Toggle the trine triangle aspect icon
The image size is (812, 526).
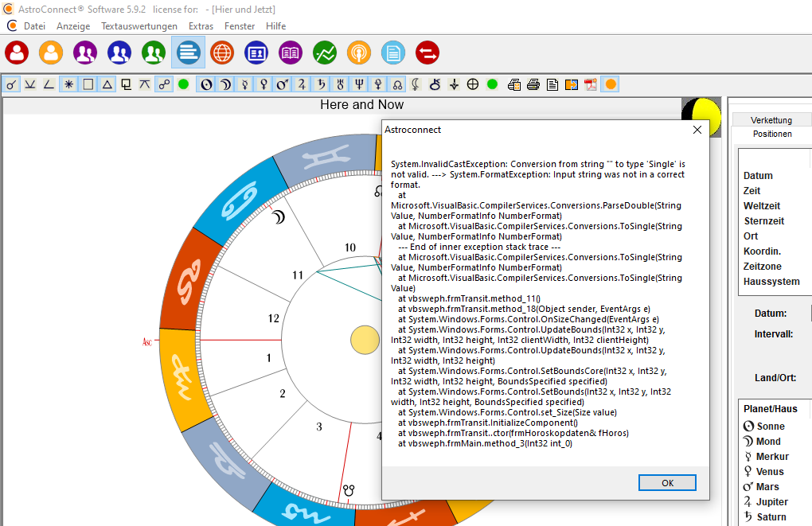[x=107, y=84]
